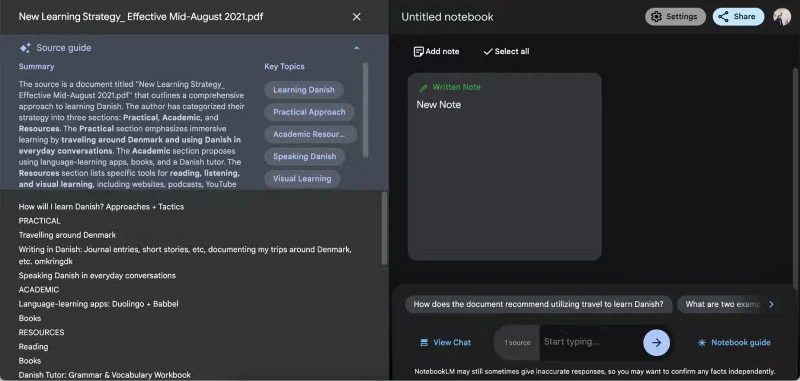Open the user profile avatar
The image size is (800, 381).
[782, 17]
